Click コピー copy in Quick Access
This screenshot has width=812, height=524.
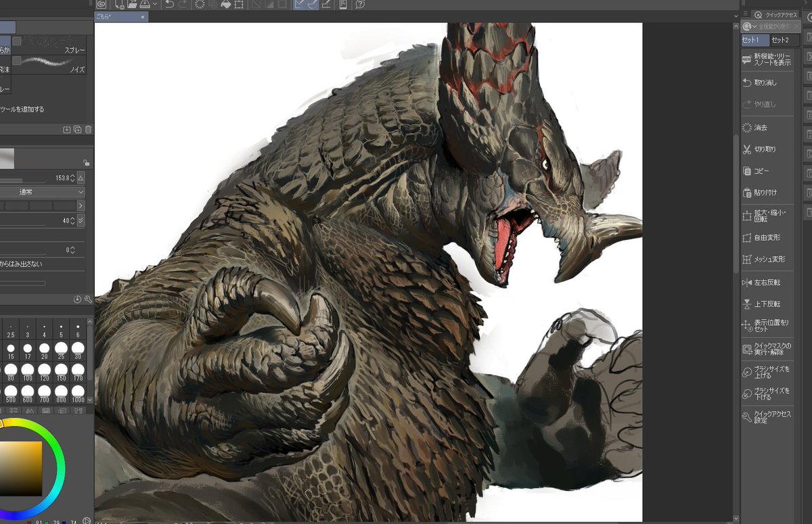(x=769, y=171)
